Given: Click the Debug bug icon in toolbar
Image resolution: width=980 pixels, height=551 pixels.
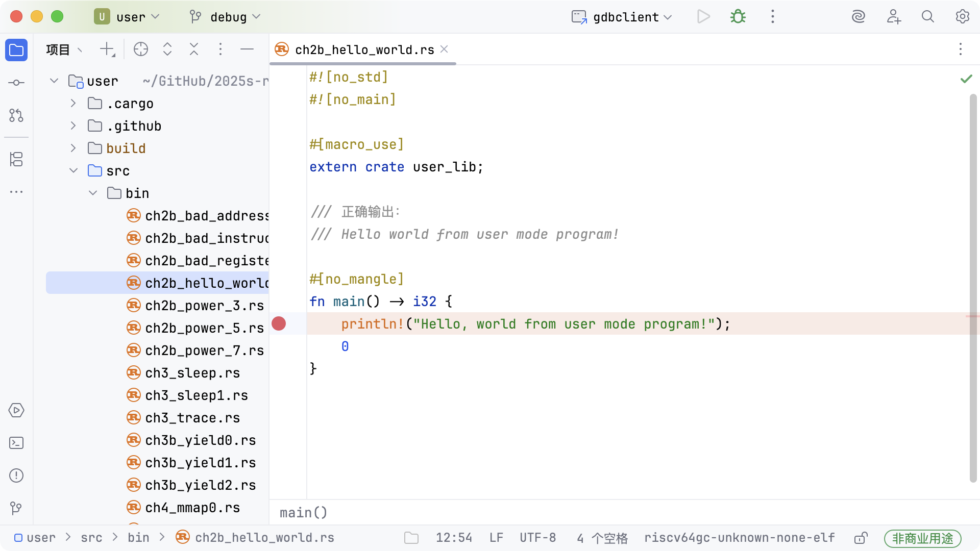Looking at the screenshot, I should pyautogui.click(x=738, y=17).
